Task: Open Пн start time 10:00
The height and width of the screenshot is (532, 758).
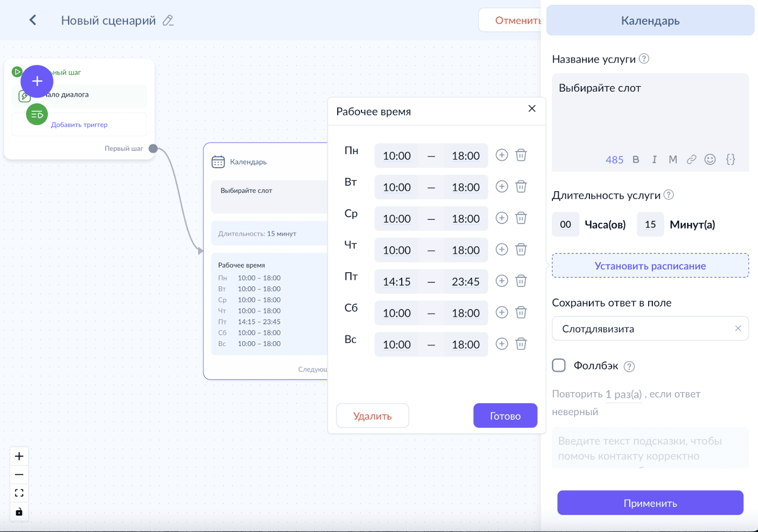Action: pyautogui.click(x=397, y=156)
